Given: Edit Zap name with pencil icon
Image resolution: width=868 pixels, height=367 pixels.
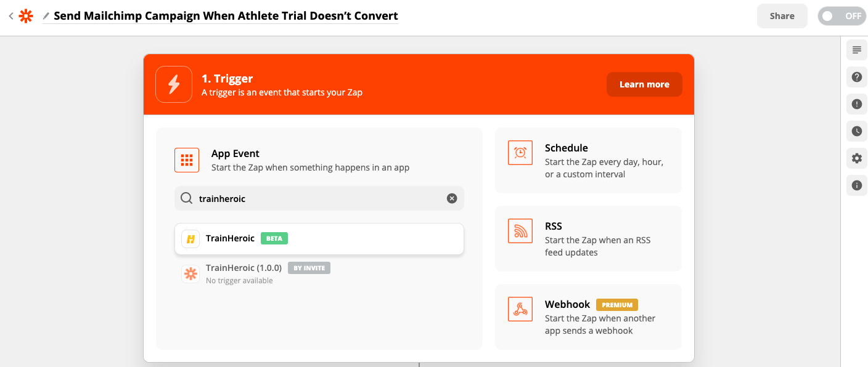Looking at the screenshot, I should pyautogui.click(x=46, y=17).
